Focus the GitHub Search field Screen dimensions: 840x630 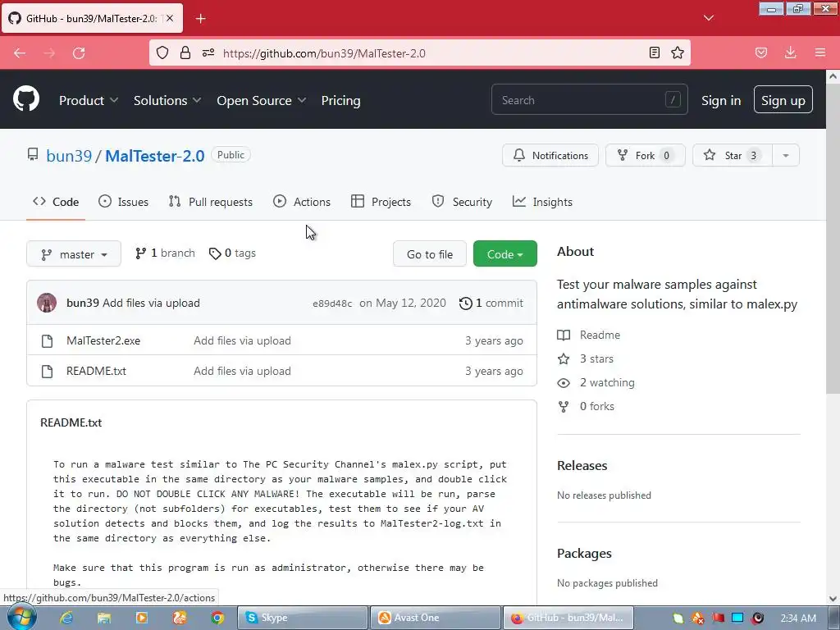(x=589, y=99)
